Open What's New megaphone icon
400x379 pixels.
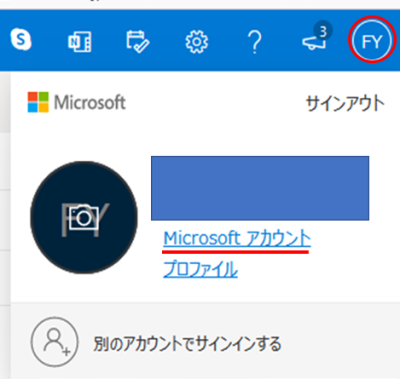point(314,43)
